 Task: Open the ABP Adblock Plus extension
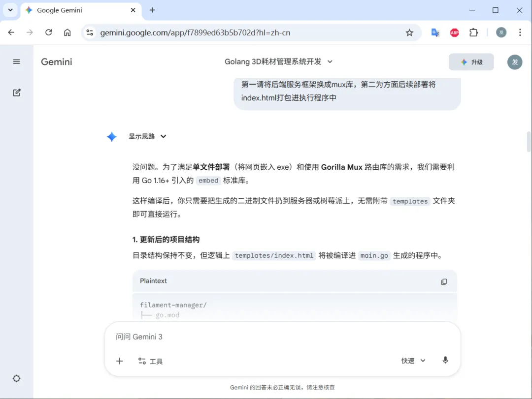(x=454, y=32)
